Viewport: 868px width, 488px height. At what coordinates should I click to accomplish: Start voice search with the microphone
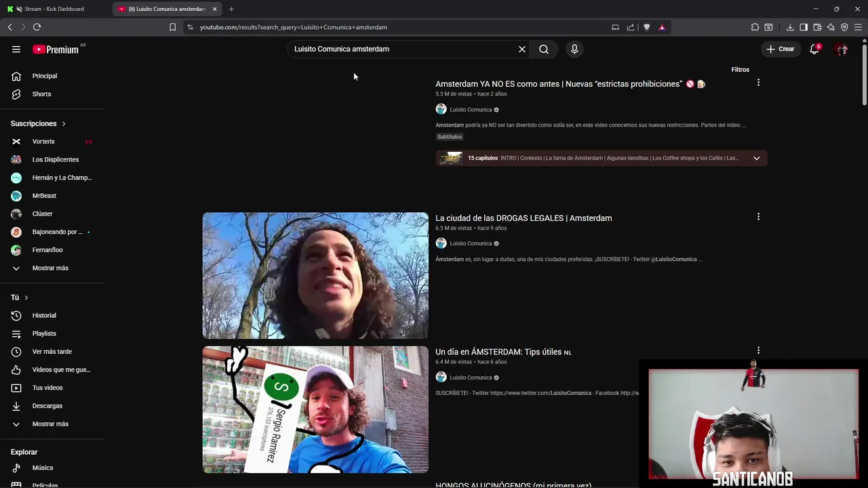[574, 49]
